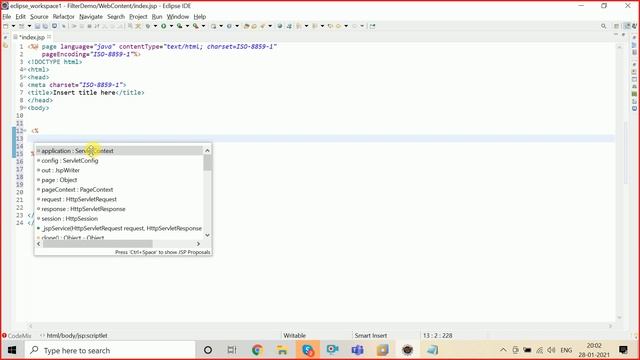Click 'Insert title here' text in editor
The image size is (640, 360).
(x=84, y=93)
